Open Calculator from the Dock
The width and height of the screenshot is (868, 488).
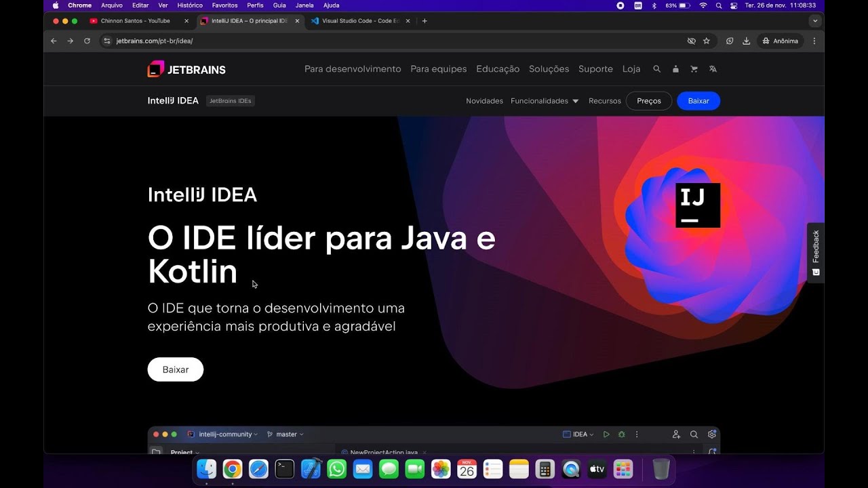(545, 468)
